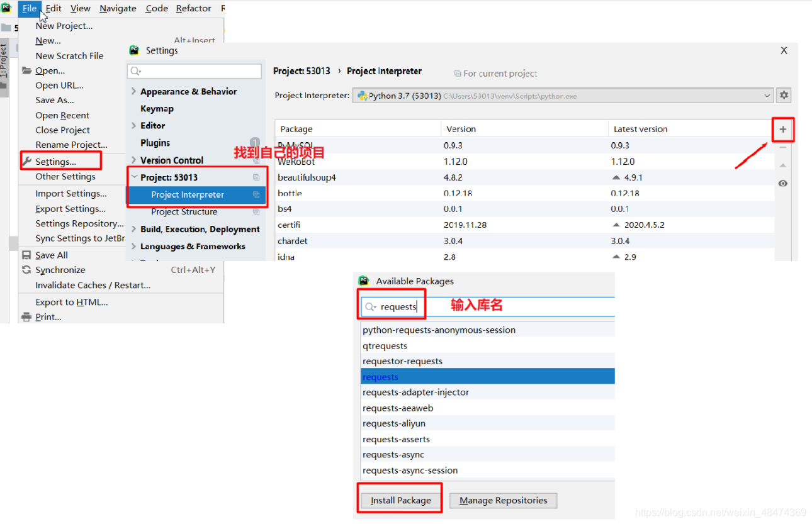Select Open URL... menu entry
812x524 pixels.
(x=59, y=86)
